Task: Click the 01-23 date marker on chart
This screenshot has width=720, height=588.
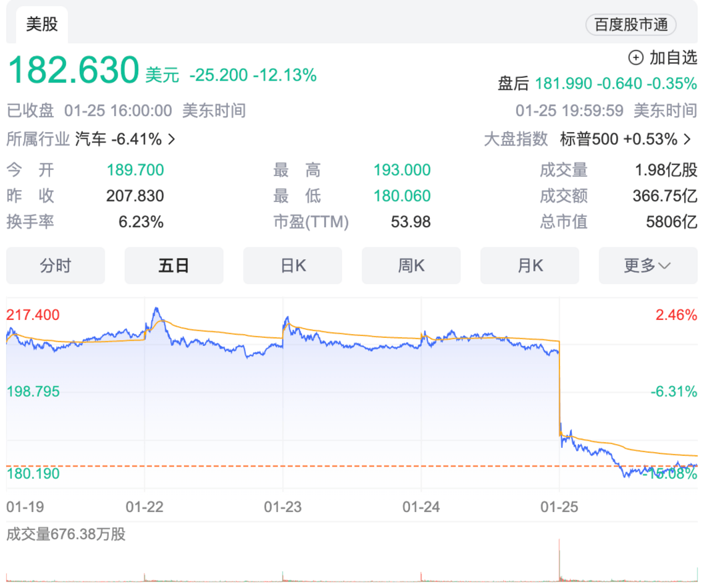Action: pyautogui.click(x=283, y=507)
